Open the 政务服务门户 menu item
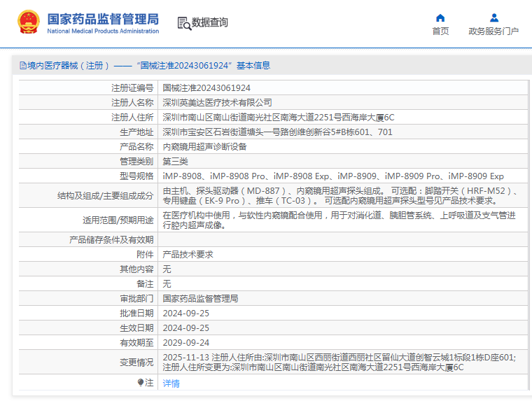 pyautogui.click(x=493, y=31)
